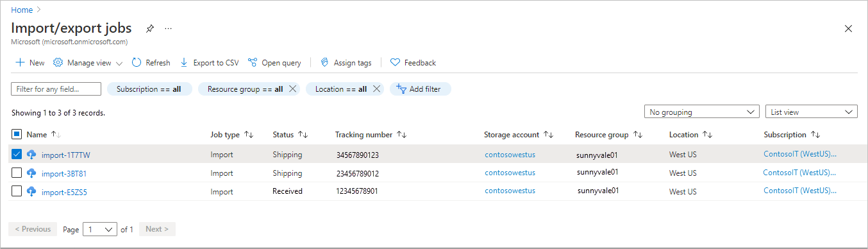The height and width of the screenshot is (249, 868).
Task: Click the cloud icon for import-E5ZS5
Action: click(x=31, y=191)
